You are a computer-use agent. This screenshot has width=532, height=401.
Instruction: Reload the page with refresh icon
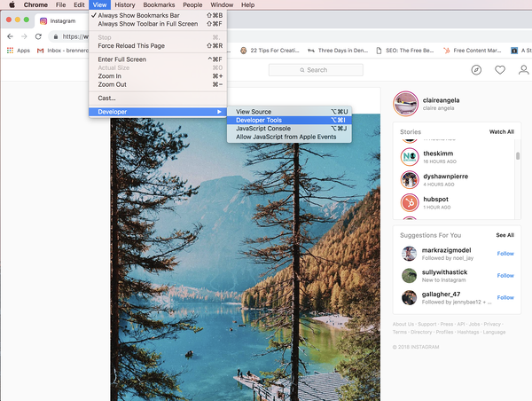tap(38, 36)
